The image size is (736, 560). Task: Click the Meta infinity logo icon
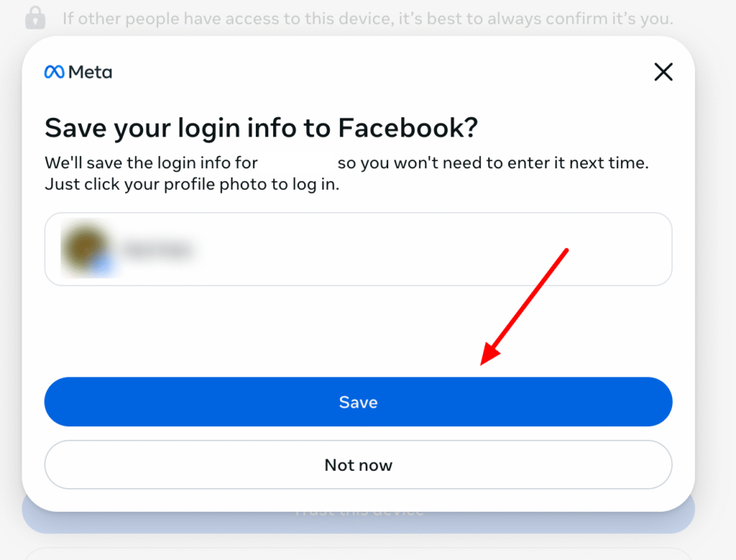click(55, 72)
